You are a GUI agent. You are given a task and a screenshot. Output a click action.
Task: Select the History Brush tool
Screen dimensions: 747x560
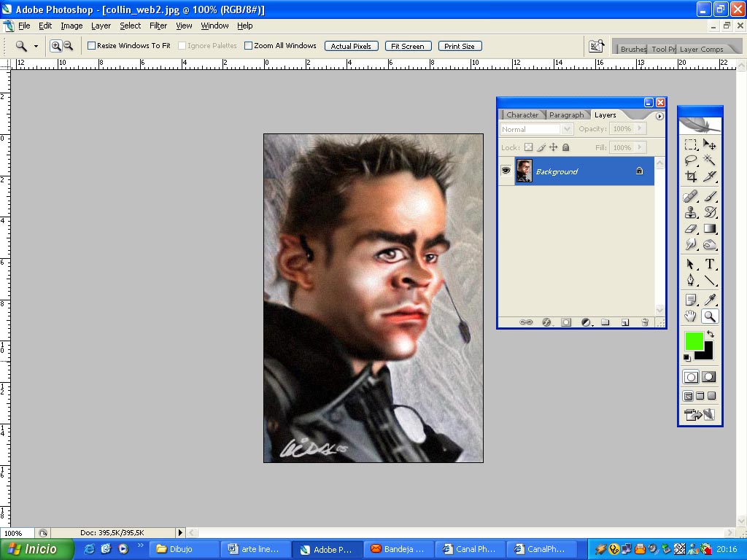709,212
